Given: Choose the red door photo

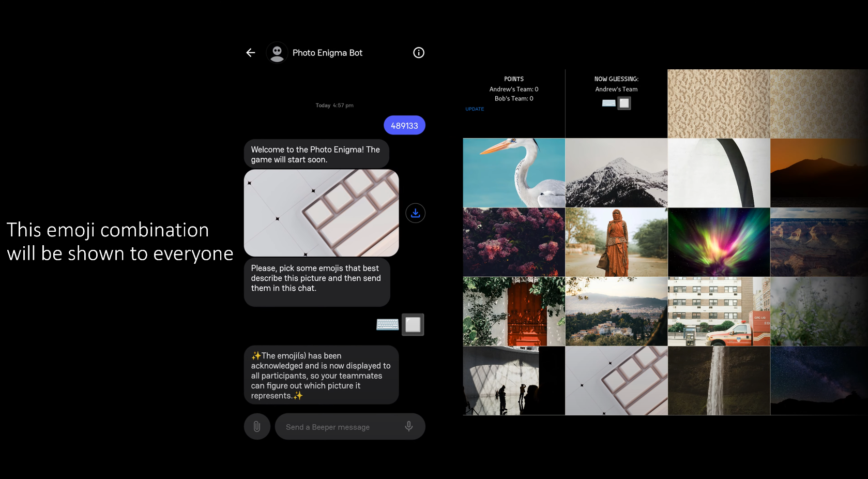Looking at the screenshot, I should (514, 311).
